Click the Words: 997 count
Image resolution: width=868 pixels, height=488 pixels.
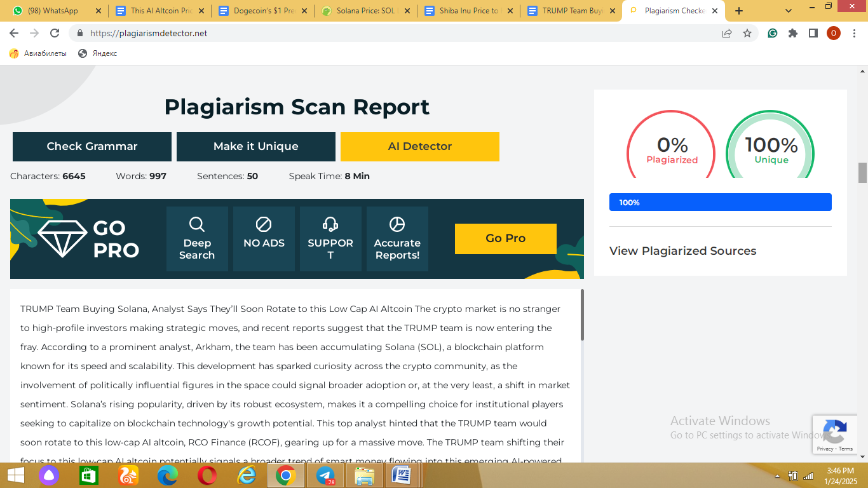(x=141, y=176)
